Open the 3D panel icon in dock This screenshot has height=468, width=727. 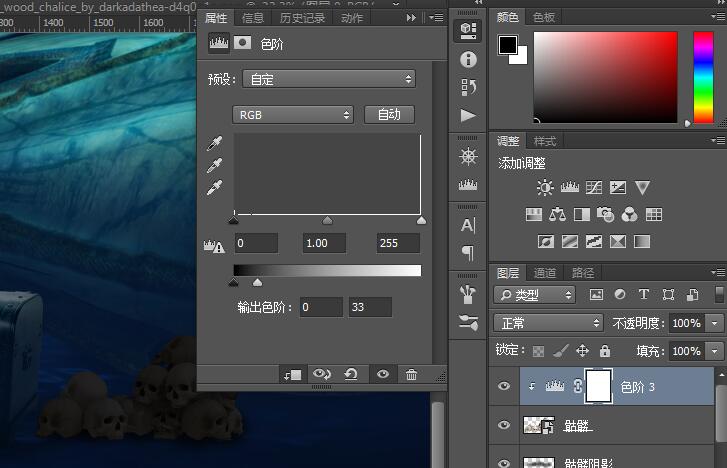pyautogui.click(x=468, y=31)
